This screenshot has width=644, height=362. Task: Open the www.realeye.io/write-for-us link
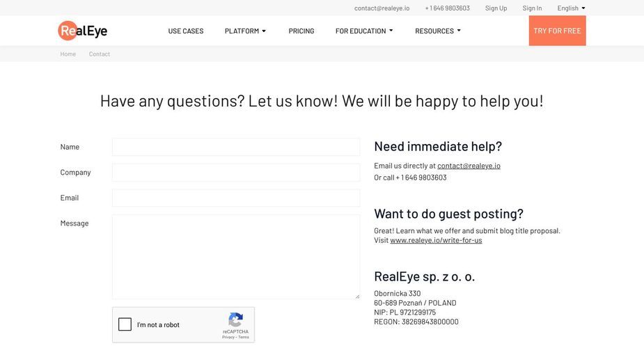pyautogui.click(x=436, y=240)
